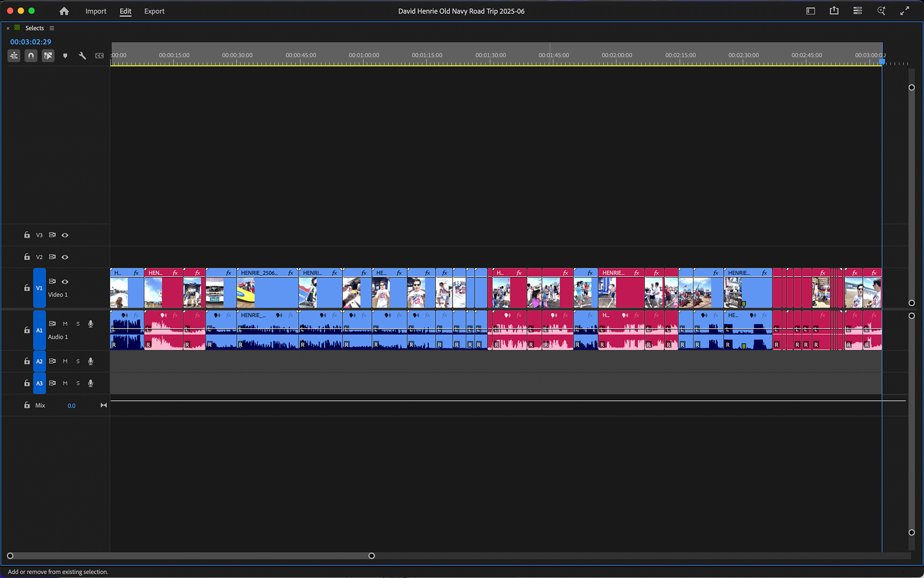Expand the stacked panels icon top right
Viewport: 924px width, 578px height.
[857, 11]
